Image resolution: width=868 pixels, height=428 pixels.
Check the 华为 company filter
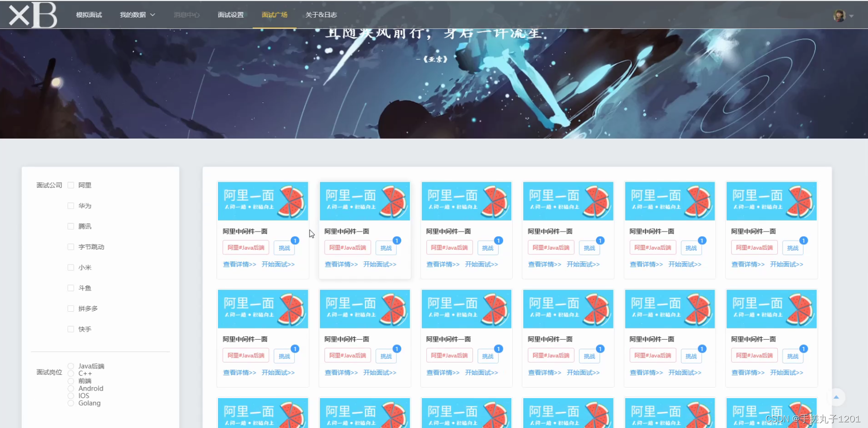click(71, 206)
